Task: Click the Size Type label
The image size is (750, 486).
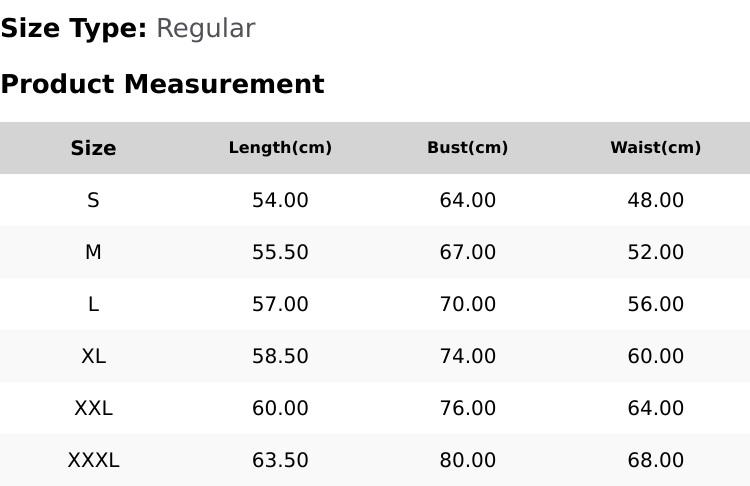Action: click(x=74, y=29)
